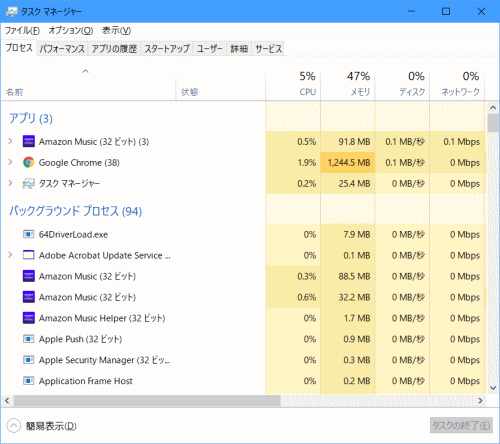The height and width of the screenshot is (444, 500).
Task: Switch to the アプリの履歴 tab
Action: (114, 49)
